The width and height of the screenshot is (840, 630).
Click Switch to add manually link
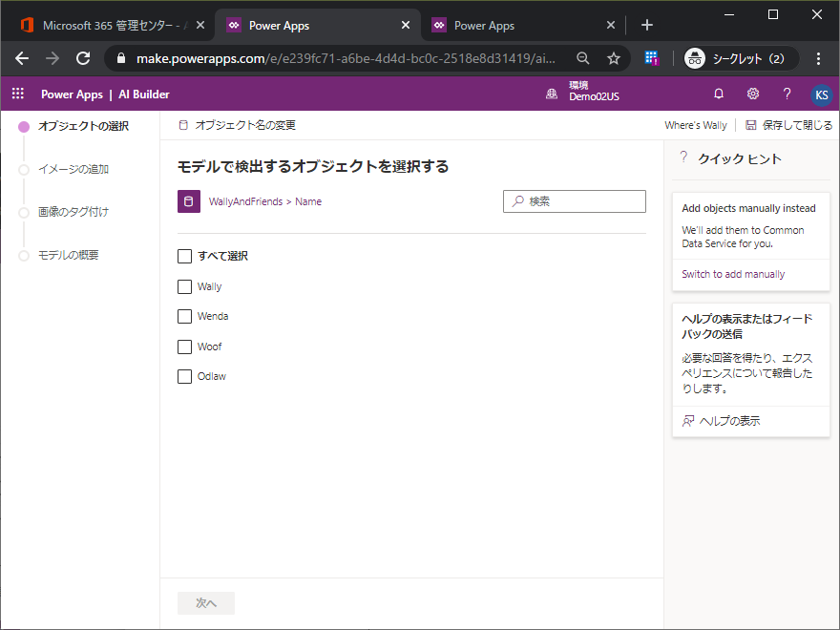point(733,274)
